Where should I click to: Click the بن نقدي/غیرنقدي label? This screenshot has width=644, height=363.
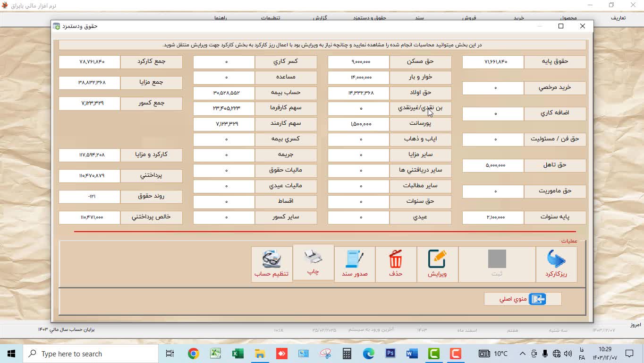pyautogui.click(x=420, y=108)
